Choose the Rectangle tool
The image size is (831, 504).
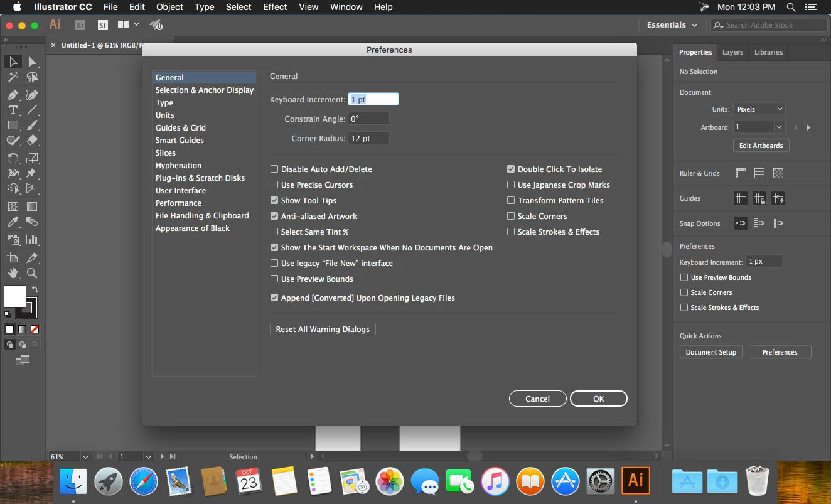13,125
